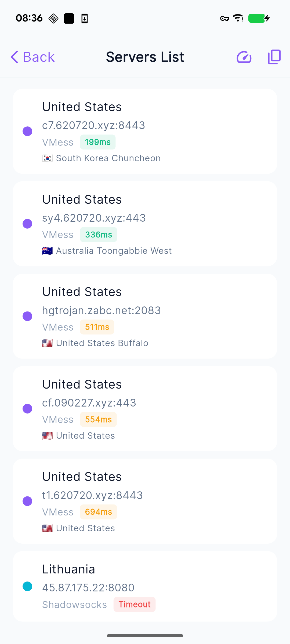This screenshot has height=644, width=290.
Task: Select the sy4.620720.xyz:443 server radio dot
Action: [x=27, y=224]
